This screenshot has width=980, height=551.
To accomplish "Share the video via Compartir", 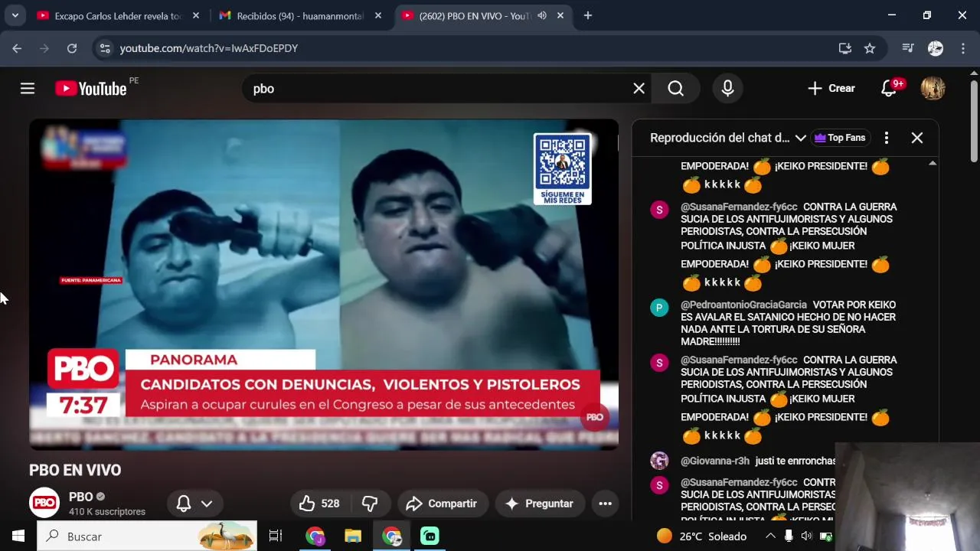I will [x=443, y=504].
